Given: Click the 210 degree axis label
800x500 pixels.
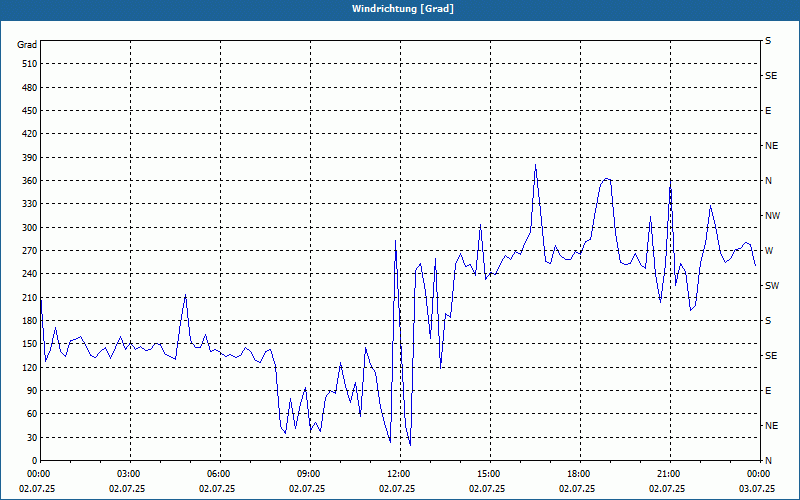Looking at the screenshot, I should coord(30,297).
